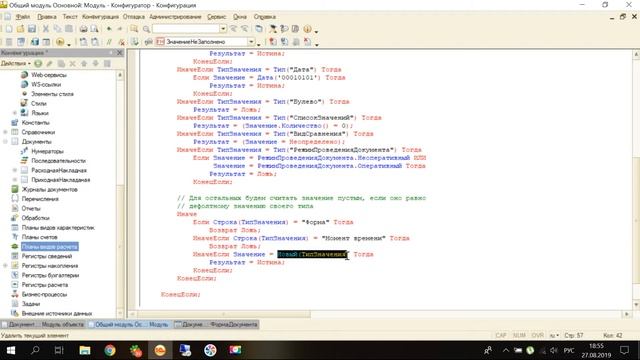
Task: Click the Open file toolbar icon
Action: (20, 29)
